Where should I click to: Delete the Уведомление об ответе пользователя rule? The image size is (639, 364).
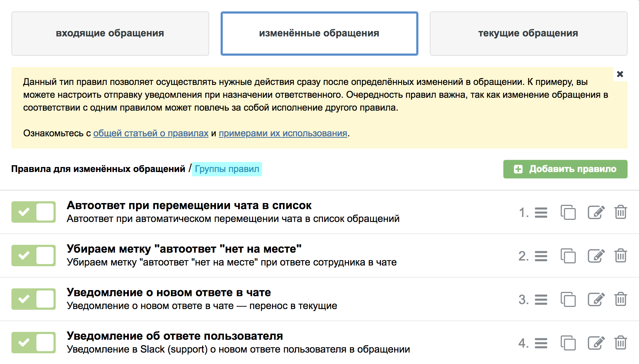621,343
